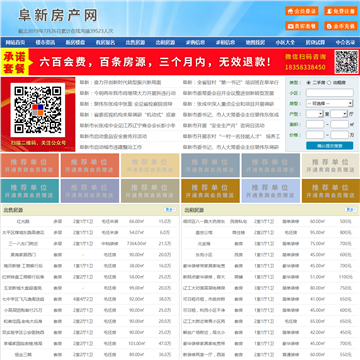This screenshot has width=360, height=360.
Task: Click the 阜新房产网 site title
Action: pyautogui.click(x=58, y=15)
